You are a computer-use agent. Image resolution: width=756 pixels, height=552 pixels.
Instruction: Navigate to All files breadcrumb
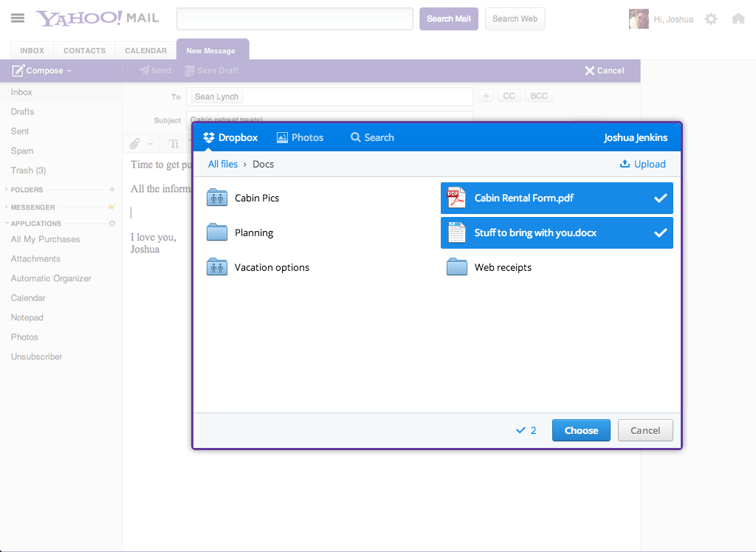(223, 164)
